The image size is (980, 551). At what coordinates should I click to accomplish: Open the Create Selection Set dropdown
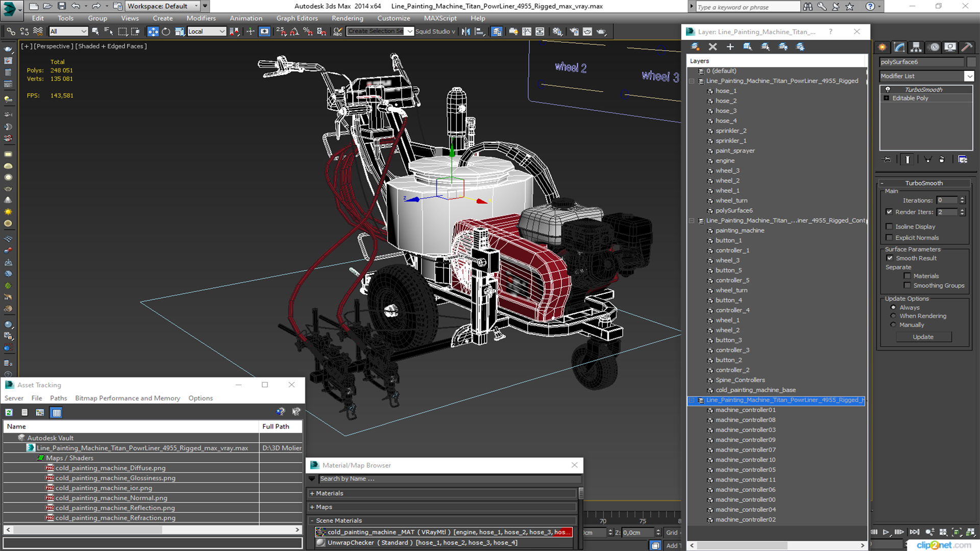click(409, 32)
